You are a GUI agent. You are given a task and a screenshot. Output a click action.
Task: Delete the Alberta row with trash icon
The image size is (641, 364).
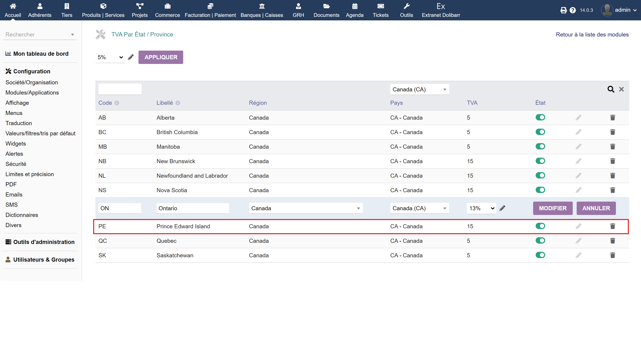(613, 117)
